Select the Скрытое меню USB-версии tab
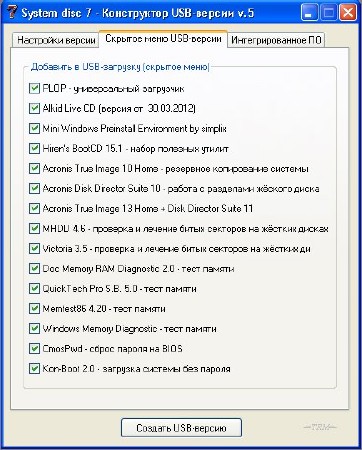The image size is (362, 450). tap(163, 39)
